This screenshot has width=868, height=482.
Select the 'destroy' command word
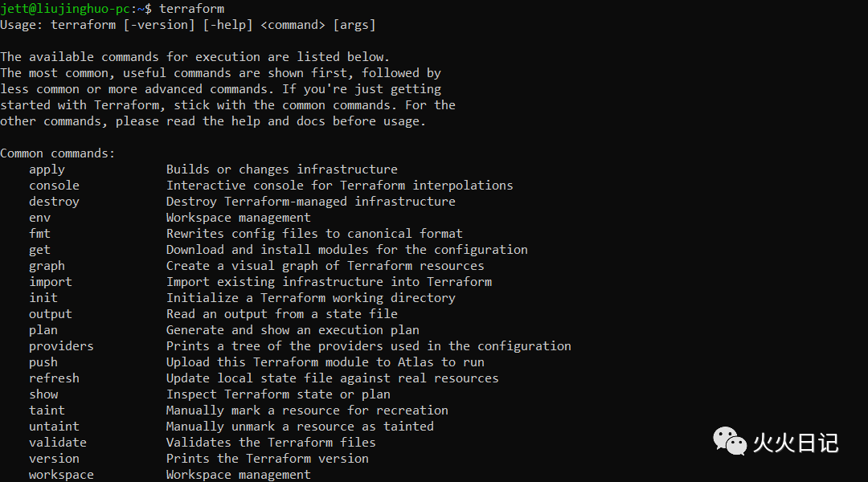tap(54, 202)
